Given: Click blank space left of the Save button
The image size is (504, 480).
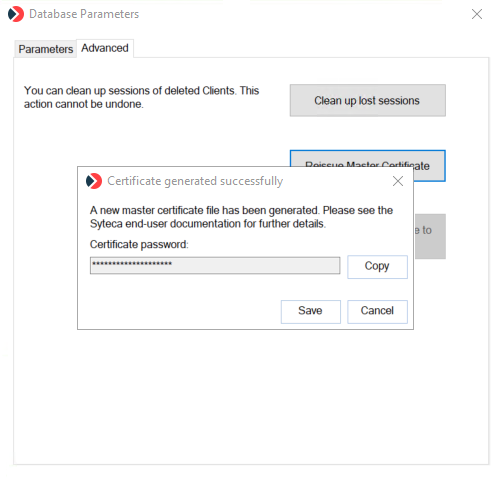Looking at the screenshot, I should click(x=183, y=311).
